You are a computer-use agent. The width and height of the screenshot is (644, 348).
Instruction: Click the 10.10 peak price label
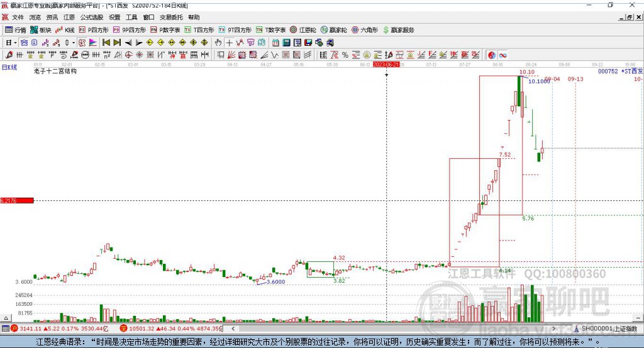(527, 72)
